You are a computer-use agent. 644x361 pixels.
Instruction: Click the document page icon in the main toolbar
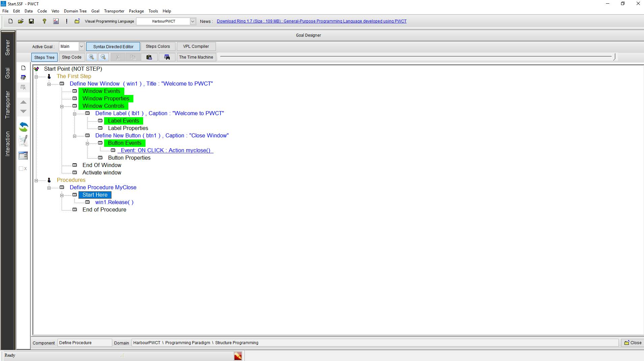56,21
